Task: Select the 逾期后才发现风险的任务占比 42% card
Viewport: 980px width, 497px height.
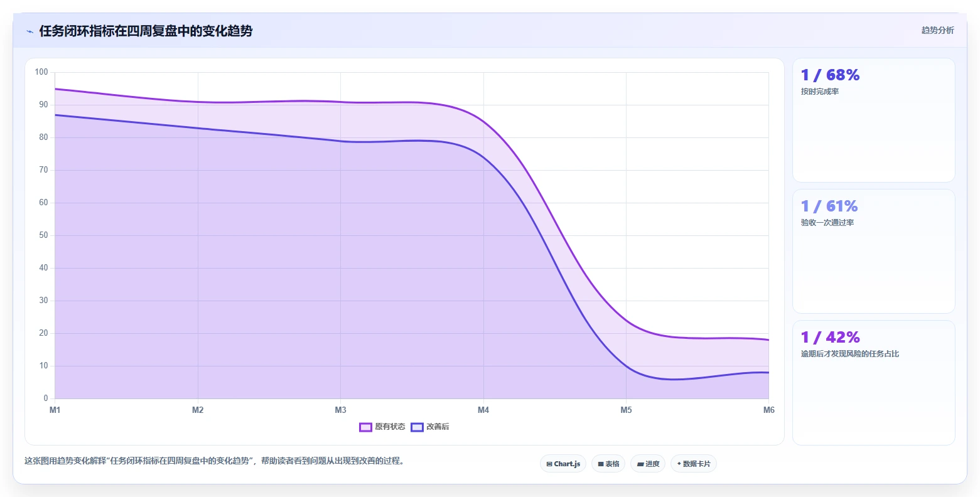Action: 873,383
